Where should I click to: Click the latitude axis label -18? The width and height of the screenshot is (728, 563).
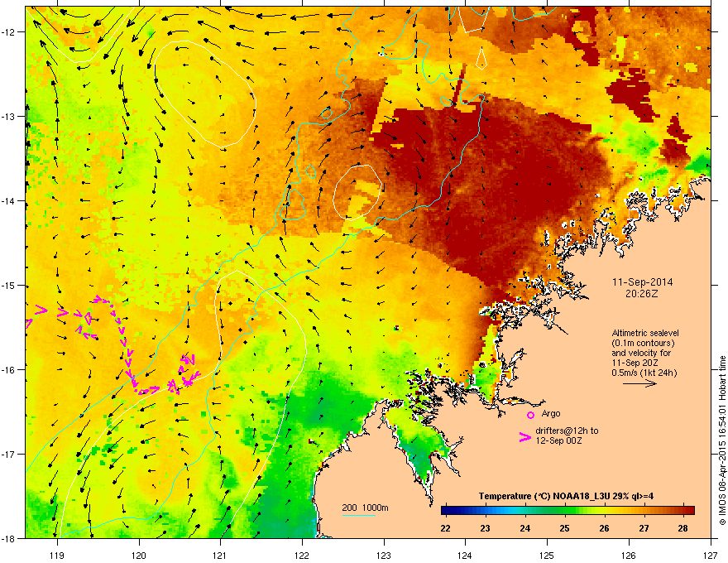pyautogui.click(x=8, y=538)
